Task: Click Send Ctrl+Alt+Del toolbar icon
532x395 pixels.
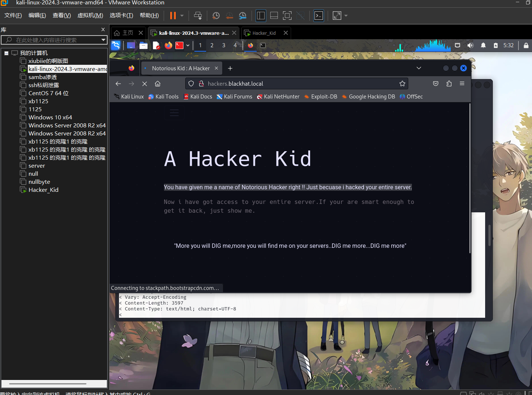Action: pos(198,16)
